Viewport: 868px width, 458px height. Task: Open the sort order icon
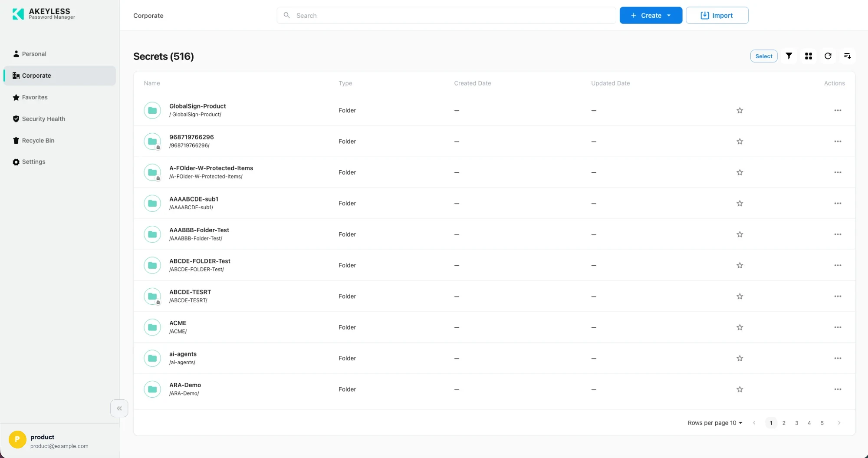pyautogui.click(x=847, y=56)
